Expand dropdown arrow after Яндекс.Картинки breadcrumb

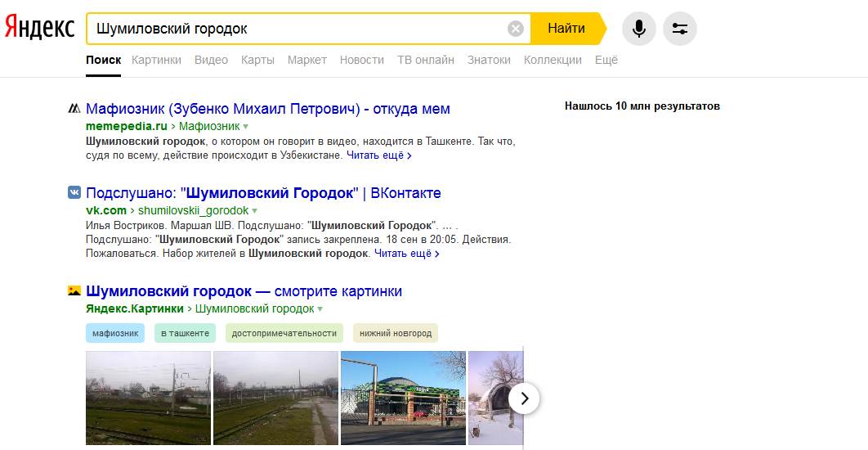tap(320, 308)
